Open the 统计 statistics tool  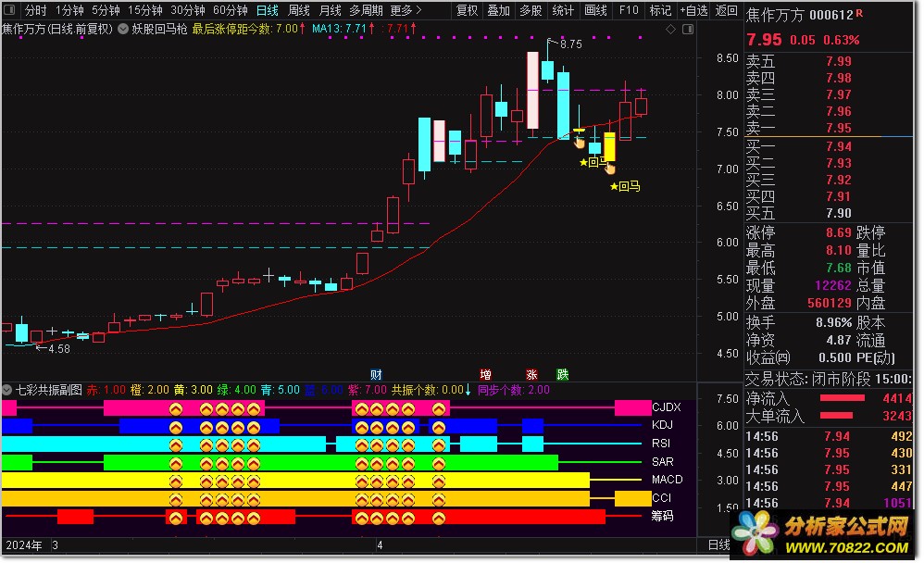[563, 10]
